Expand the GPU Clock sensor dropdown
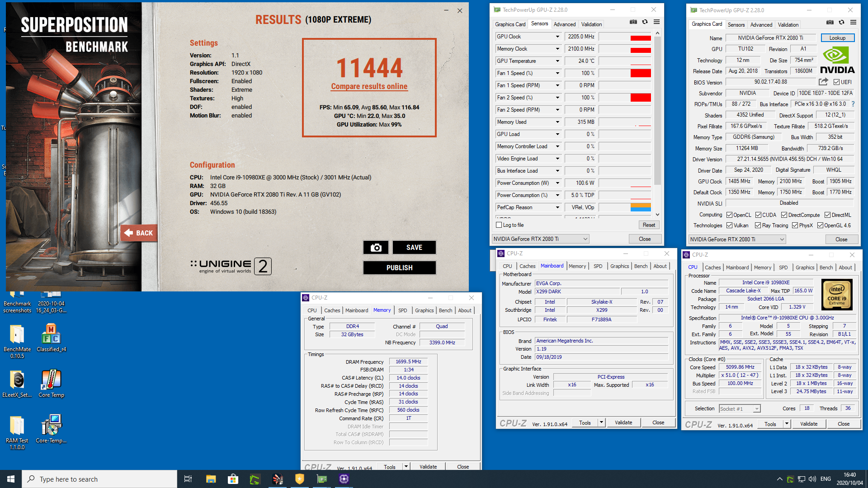868x488 pixels. pos(557,37)
